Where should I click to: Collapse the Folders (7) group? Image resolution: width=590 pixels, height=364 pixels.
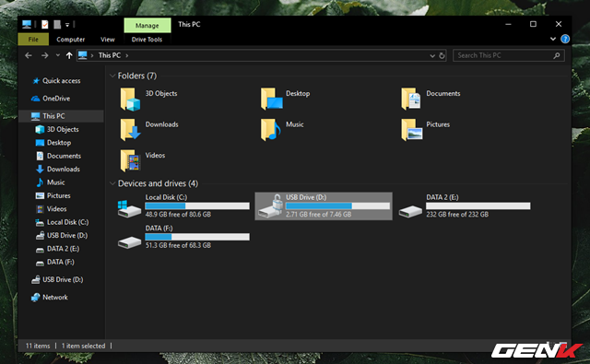click(x=112, y=76)
